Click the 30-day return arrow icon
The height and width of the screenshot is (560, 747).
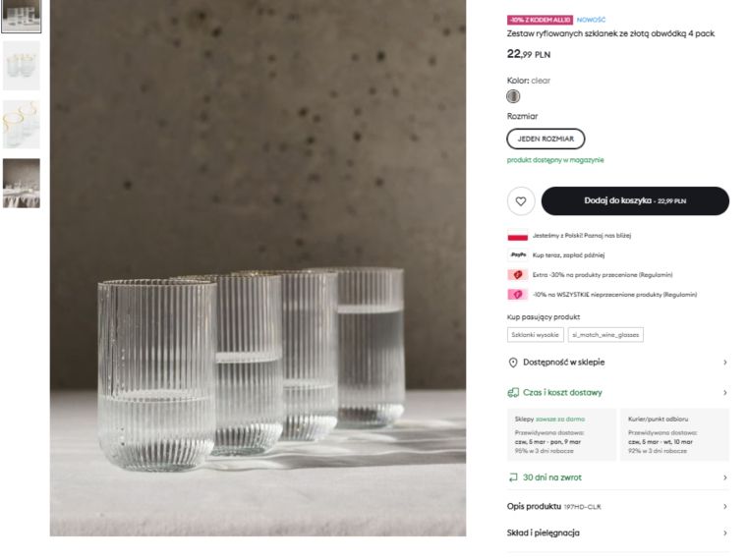point(513,477)
